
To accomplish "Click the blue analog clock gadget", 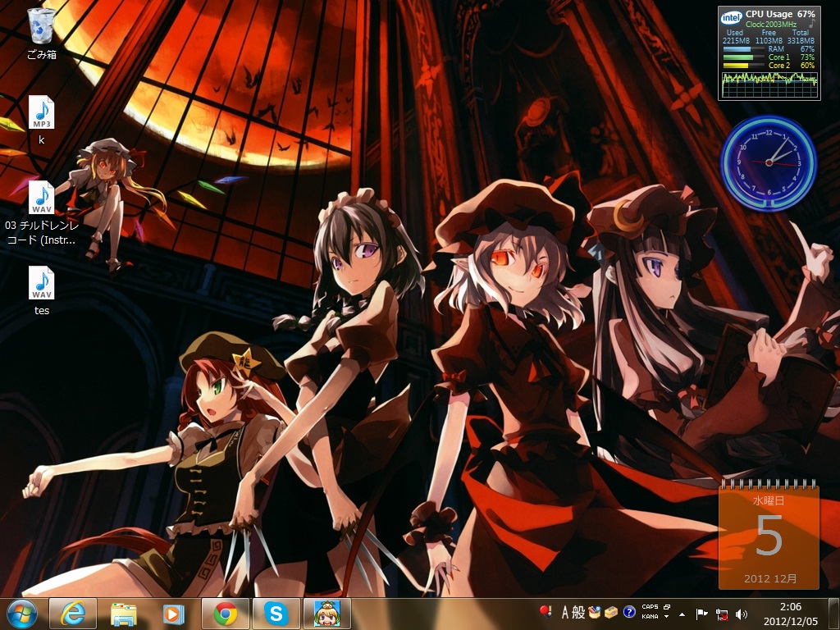I will [769, 162].
